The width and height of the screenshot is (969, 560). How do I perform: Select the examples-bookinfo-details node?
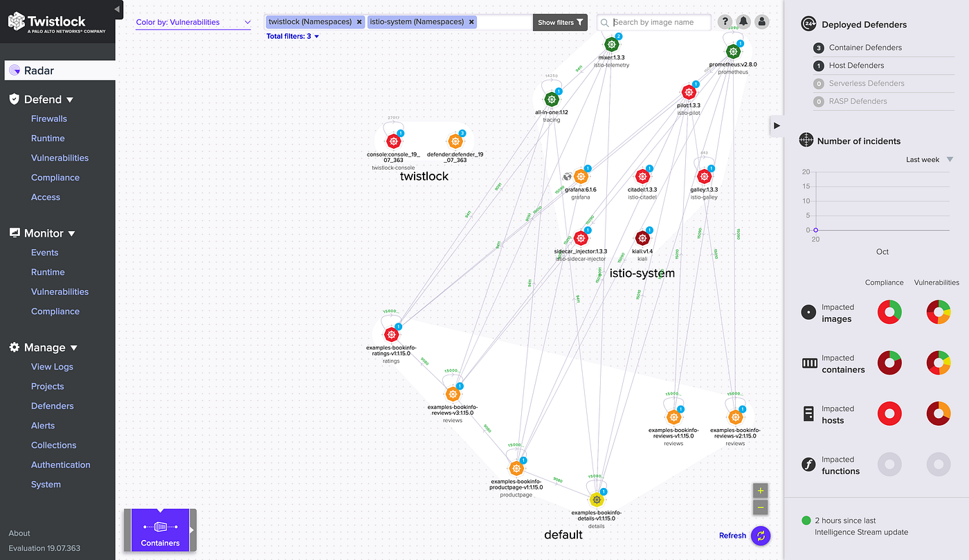coord(596,498)
